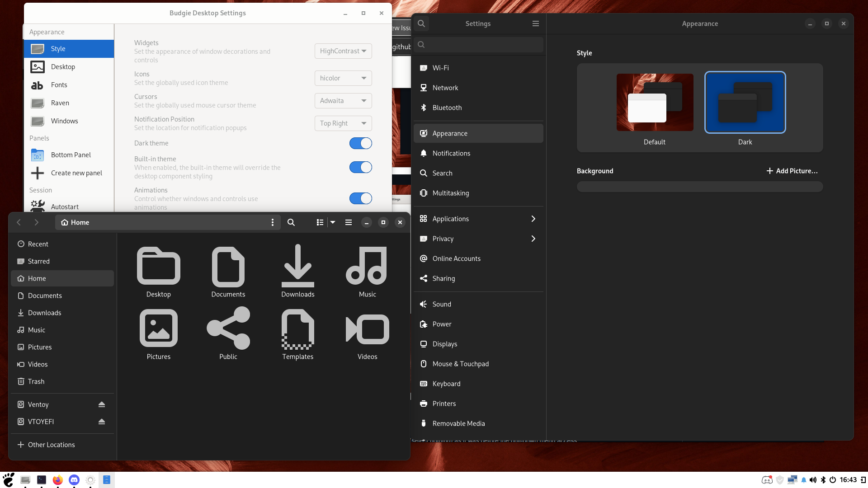
Task: Switch to the Windows section in Budgie Settings
Action: point(65,121)
